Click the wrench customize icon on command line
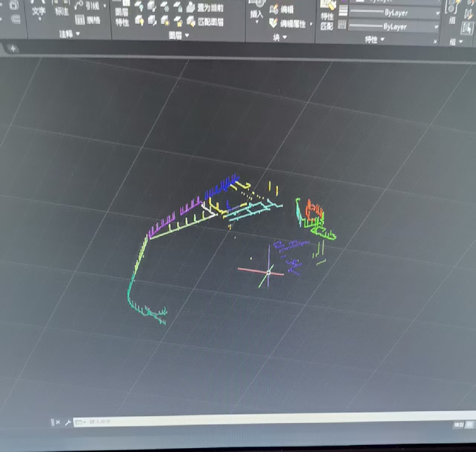 click(68, 422)
